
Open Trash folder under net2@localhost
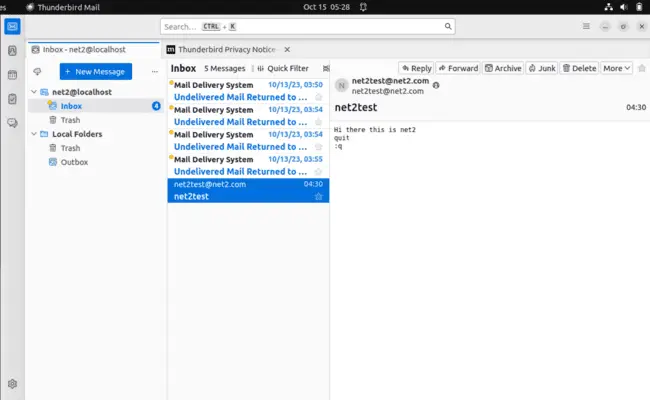click(x=96, y=120)
